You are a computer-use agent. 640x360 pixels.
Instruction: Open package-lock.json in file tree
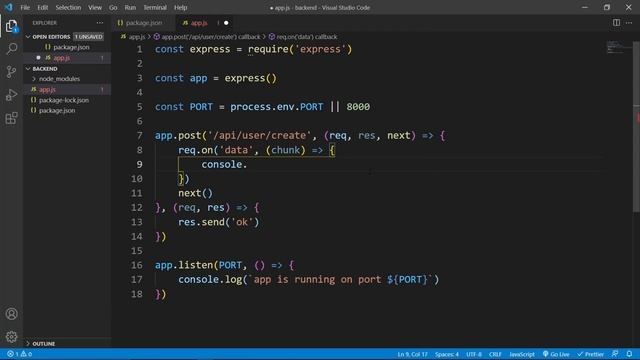[64, 100]
